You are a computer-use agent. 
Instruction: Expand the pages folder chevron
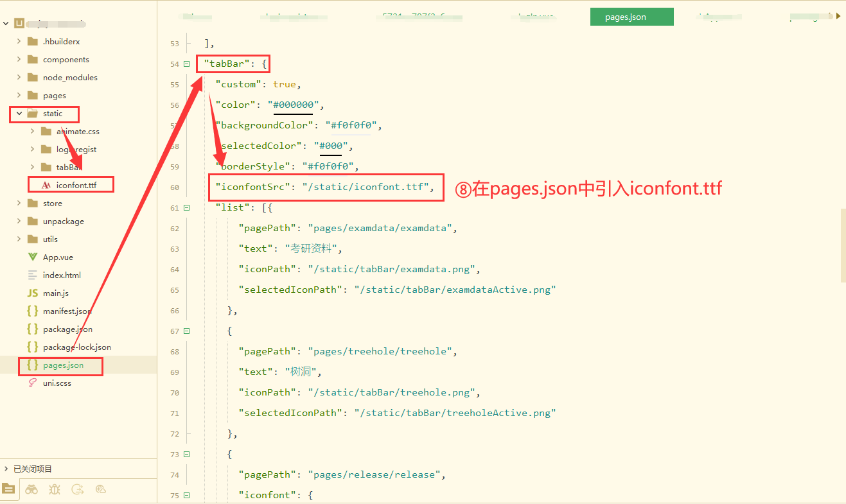19,95
